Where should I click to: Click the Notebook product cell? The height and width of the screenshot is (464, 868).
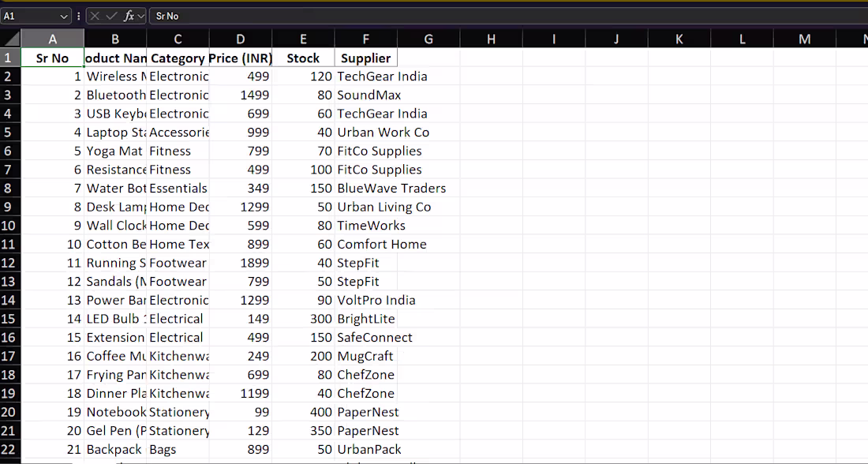tap(115, 413)
